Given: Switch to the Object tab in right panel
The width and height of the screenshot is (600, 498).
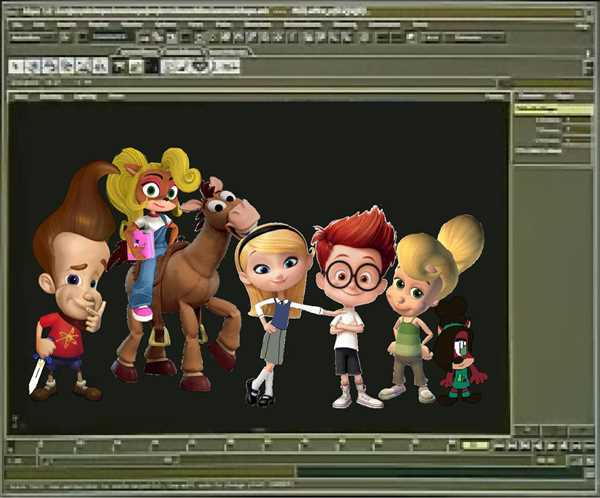Looking at the screenshot, I should click(564, 96).
